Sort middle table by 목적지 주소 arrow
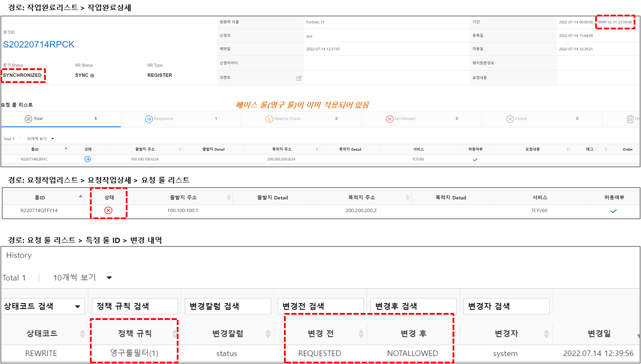The image size is (641, 364). click(x=407, y=198)
